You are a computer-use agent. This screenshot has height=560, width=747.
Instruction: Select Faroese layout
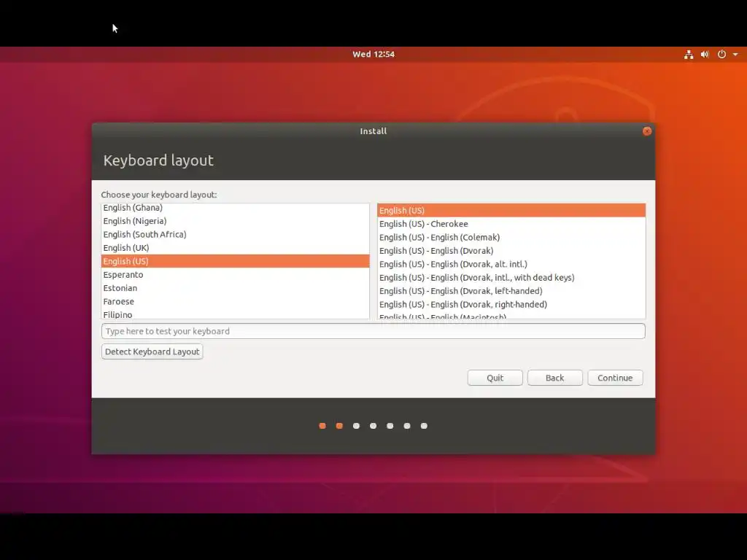tap(236, 301)
